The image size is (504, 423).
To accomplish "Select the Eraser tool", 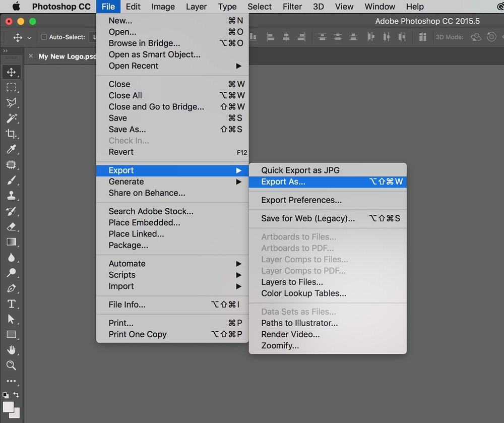I will (11, 226).
